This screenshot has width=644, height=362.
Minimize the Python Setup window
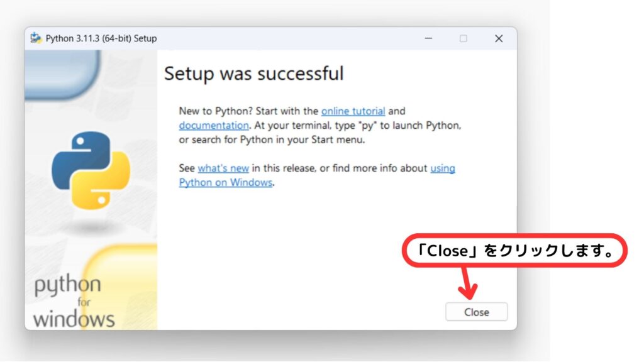point(428,38)
